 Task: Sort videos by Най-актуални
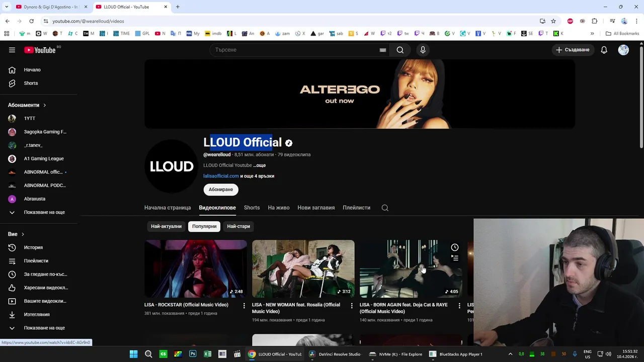(x=166, y=226)
